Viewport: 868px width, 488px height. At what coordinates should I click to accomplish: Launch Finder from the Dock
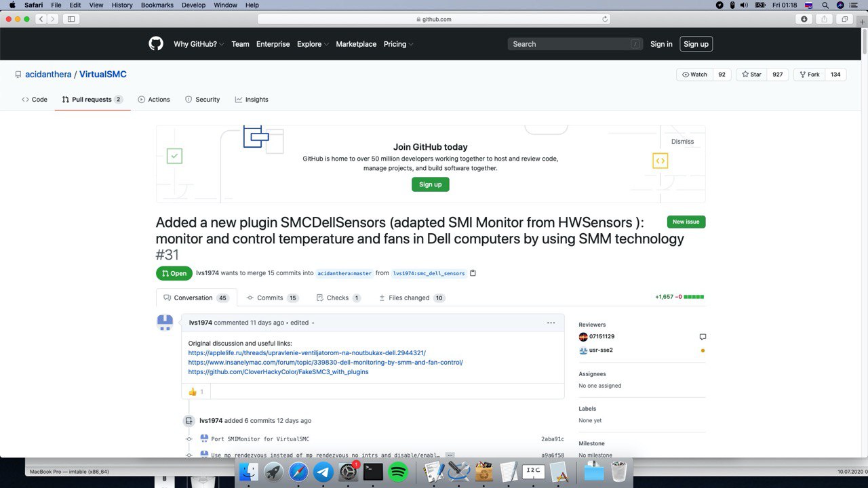249,472
